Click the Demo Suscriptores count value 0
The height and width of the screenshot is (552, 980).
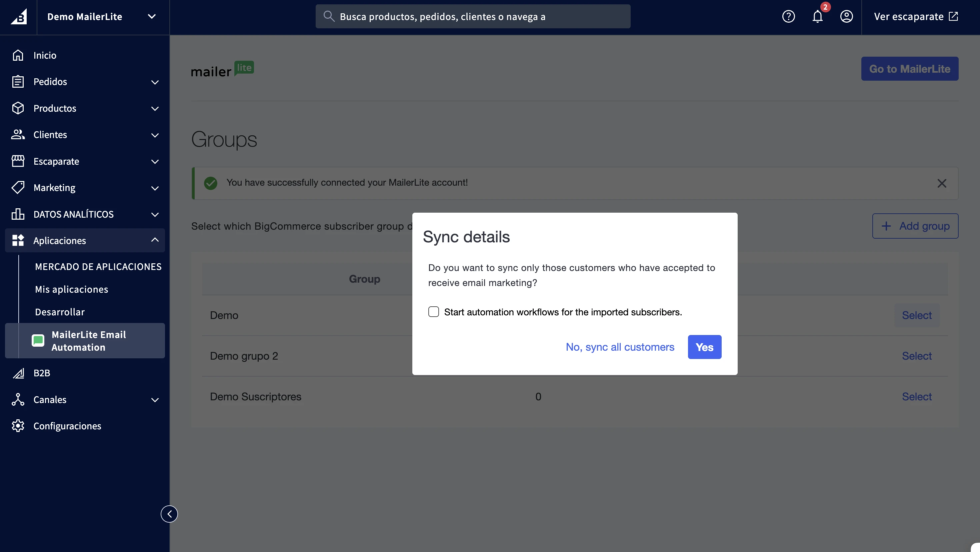click(x=538, y=397)
